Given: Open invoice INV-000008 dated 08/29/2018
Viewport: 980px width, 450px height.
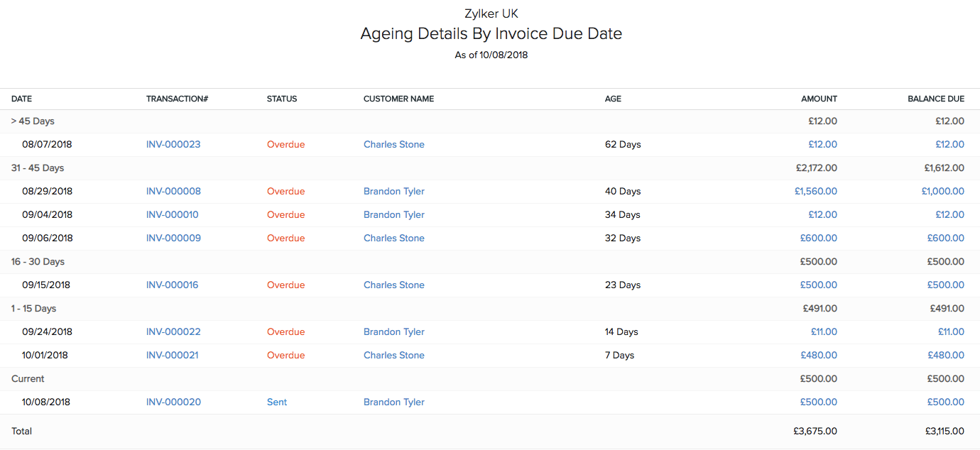Looking at the screenshot, I should 173,191.
